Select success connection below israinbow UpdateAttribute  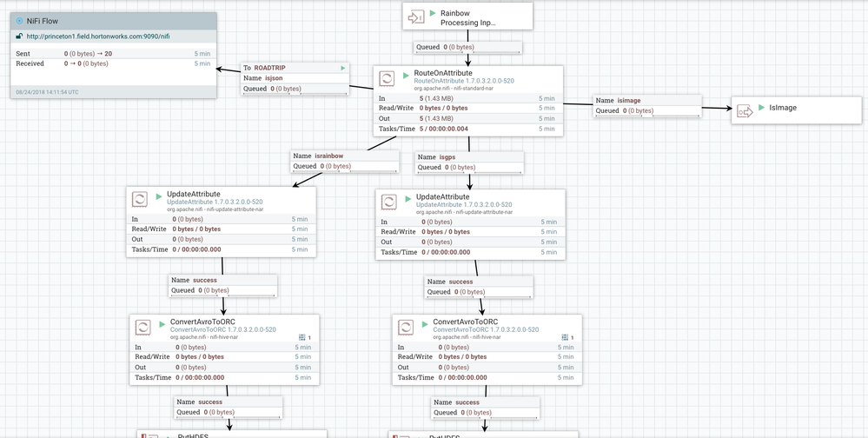point(223,285)
